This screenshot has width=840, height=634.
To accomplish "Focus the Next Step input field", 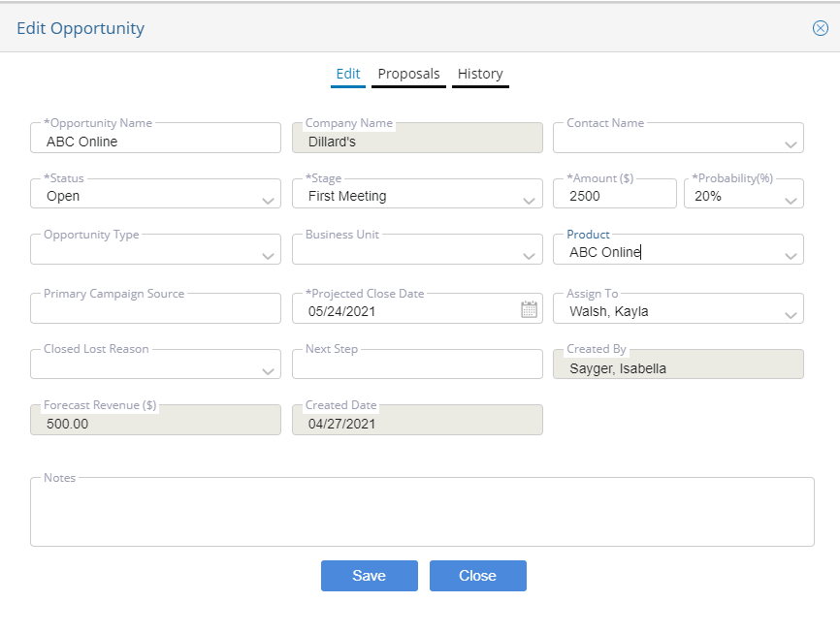I will pos(417,365).
